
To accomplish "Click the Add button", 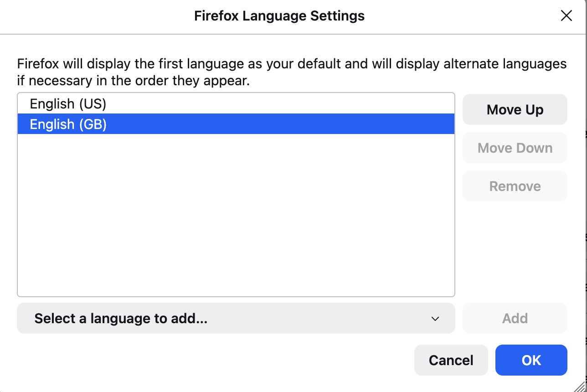I will pos(515,318).
